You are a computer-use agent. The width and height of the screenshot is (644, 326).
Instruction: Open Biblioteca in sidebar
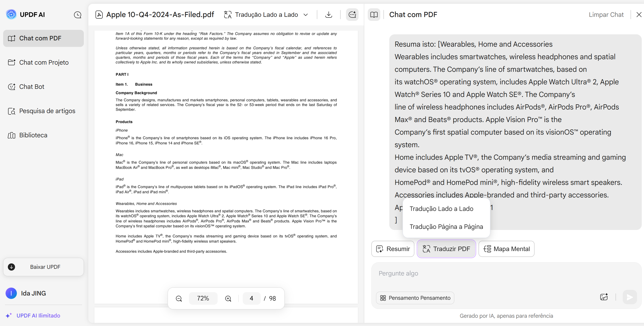[x=44, y=135]
